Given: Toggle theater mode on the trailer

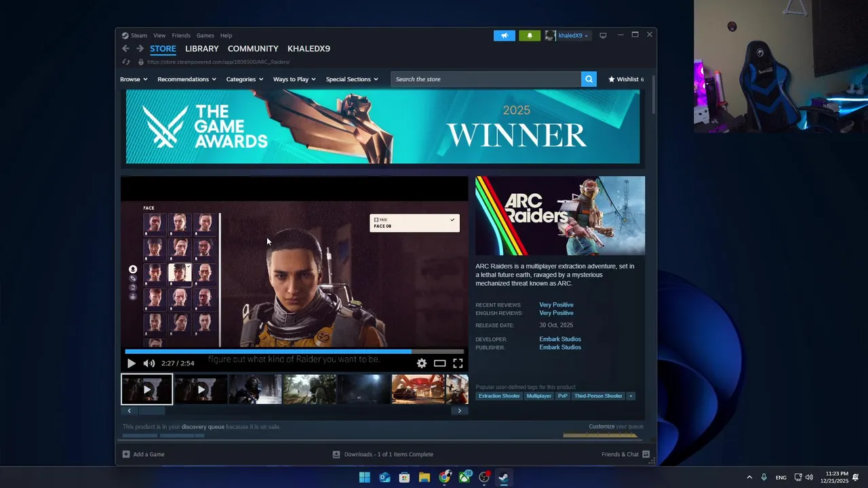Looking at the screenshot, I should point(440,363).
